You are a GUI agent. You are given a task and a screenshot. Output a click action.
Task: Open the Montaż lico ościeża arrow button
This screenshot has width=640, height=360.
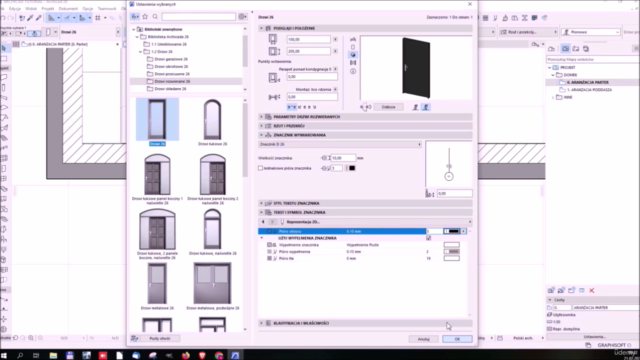336,89
